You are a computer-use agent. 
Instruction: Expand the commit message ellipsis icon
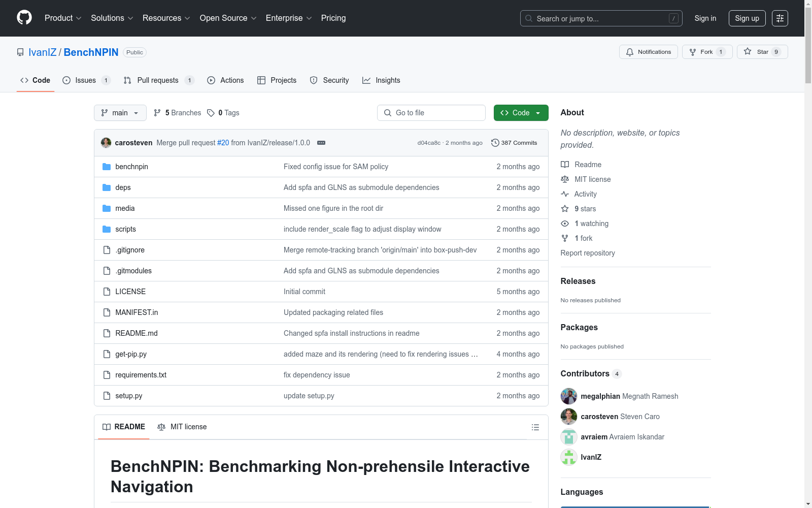(321, 143)
